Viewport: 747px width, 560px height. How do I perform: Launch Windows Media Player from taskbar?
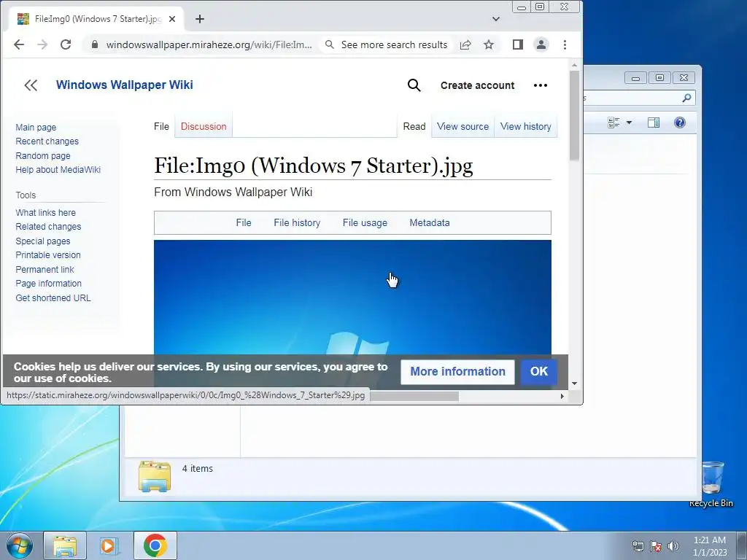click(x=109, y=545)
